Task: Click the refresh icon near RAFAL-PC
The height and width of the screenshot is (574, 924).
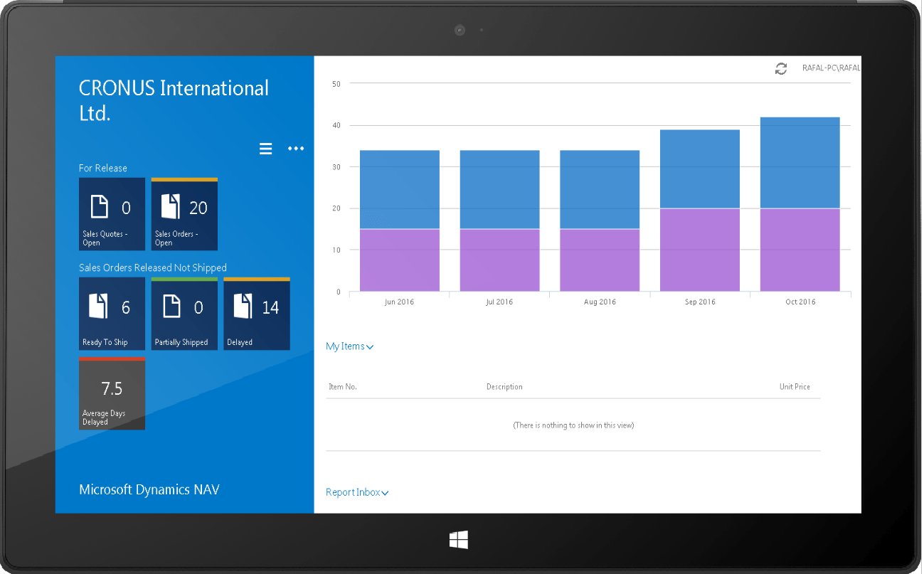Action: pos(781,69)
